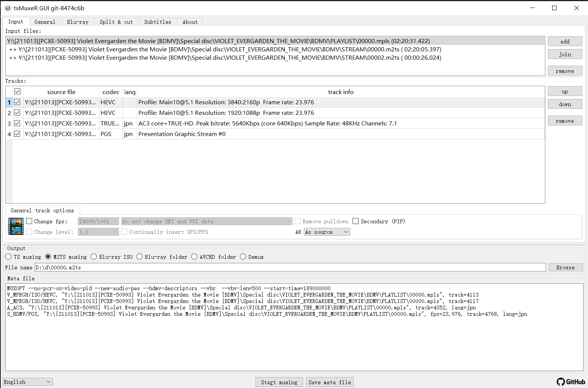Click the File name input field
Viewport: 588px width, 388px height.
click(x=290, y=267)
